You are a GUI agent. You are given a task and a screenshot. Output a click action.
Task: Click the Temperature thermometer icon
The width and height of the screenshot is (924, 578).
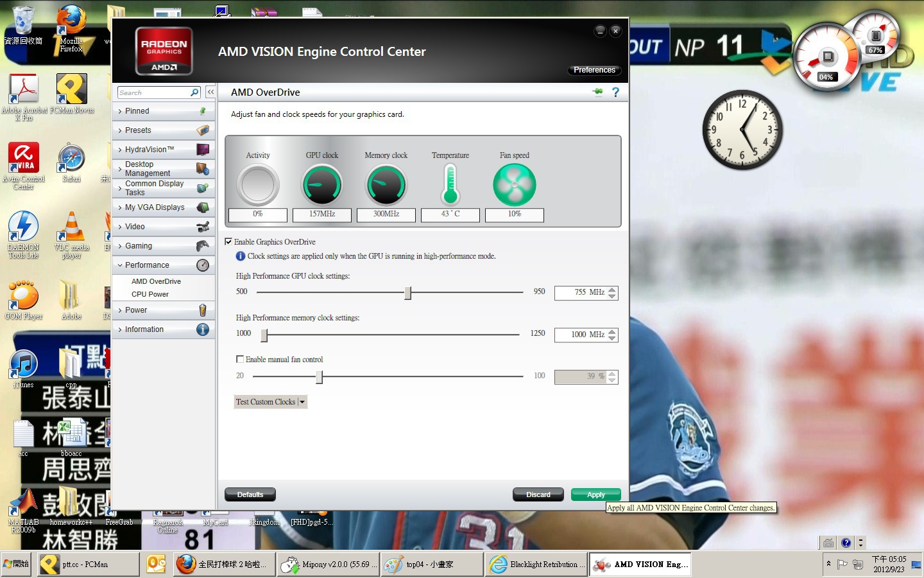tap(450, 184)
